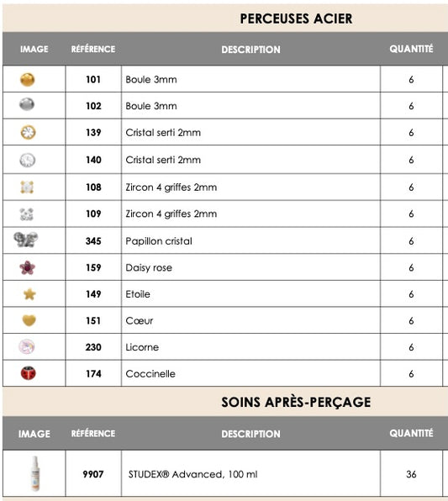Open the STUDEX Advanced spray bottle image
The image size is (448, 501).
[35, 473]
